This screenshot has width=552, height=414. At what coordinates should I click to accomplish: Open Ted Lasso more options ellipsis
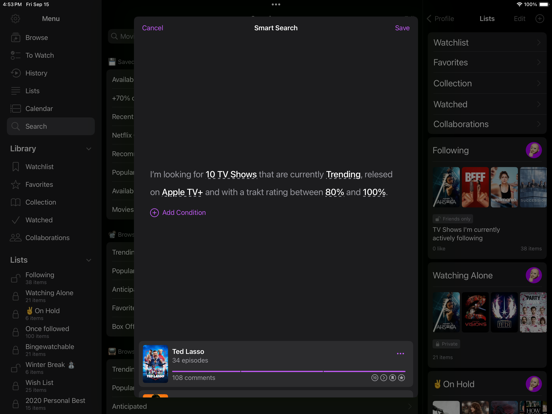pos(400,353)
